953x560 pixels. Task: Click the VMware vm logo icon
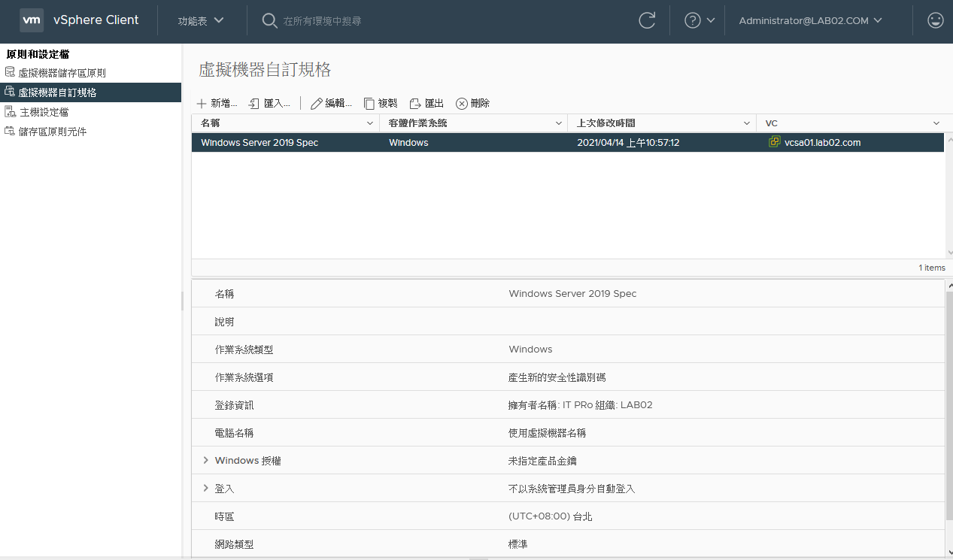[32, 20]
